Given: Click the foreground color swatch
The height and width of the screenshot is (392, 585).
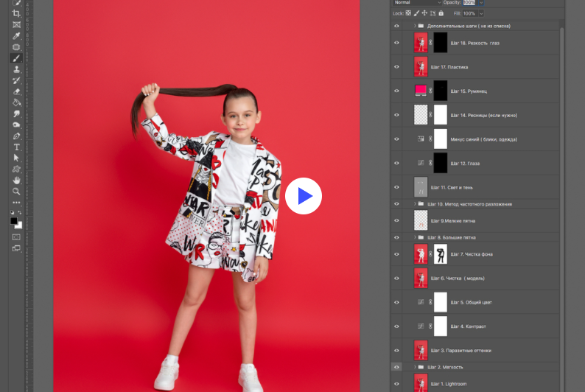Looking at the screenshot, I should coord(14,220).
